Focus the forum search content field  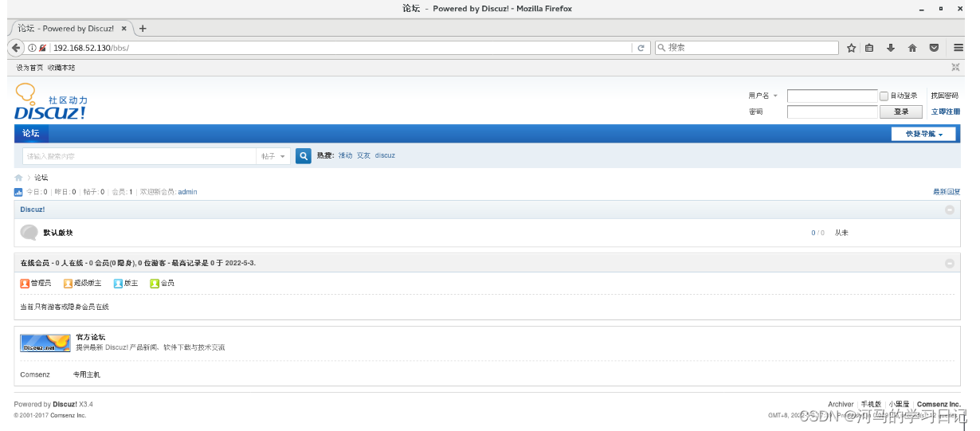[x=139, y=156]
